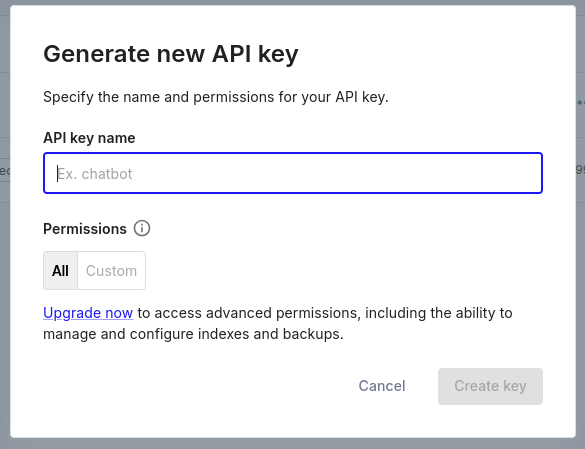Click the advanced permissions upgrade message text
This screenshot has width=585, height=449.
[278, 323]
